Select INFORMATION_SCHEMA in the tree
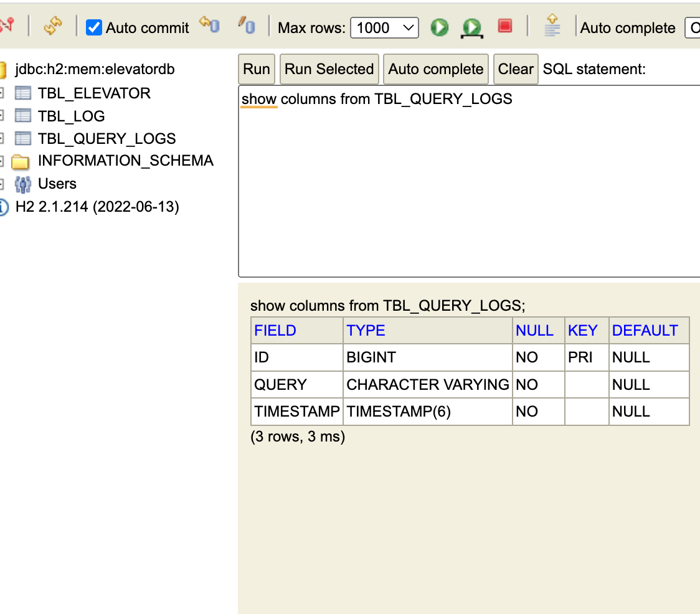Screen dimensions: 700x614 [126, 161]
